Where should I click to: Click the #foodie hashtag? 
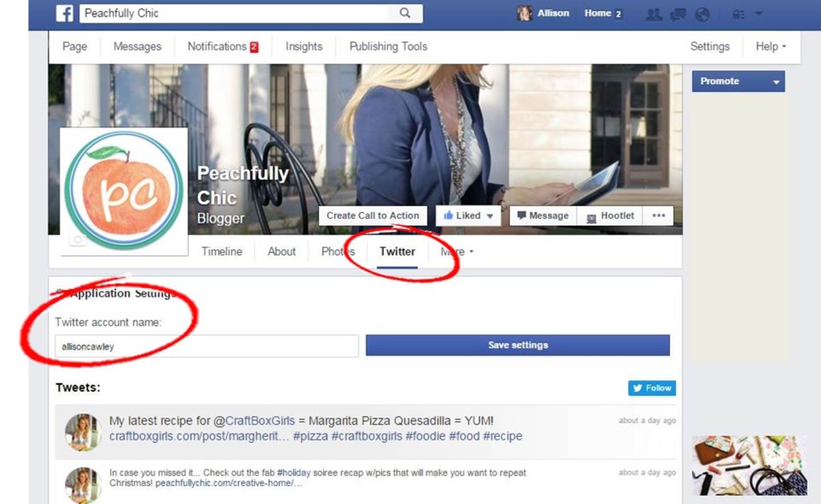pos(425,436)
